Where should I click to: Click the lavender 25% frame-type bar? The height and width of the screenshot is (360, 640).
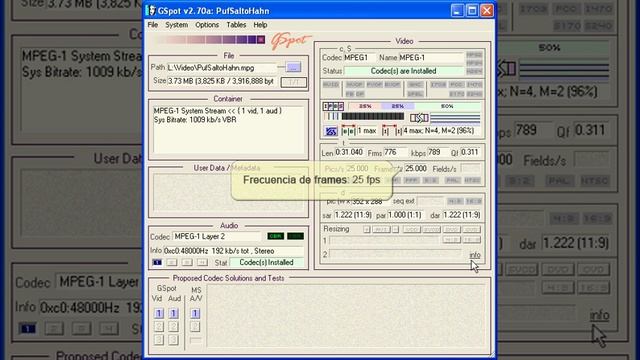398,106
